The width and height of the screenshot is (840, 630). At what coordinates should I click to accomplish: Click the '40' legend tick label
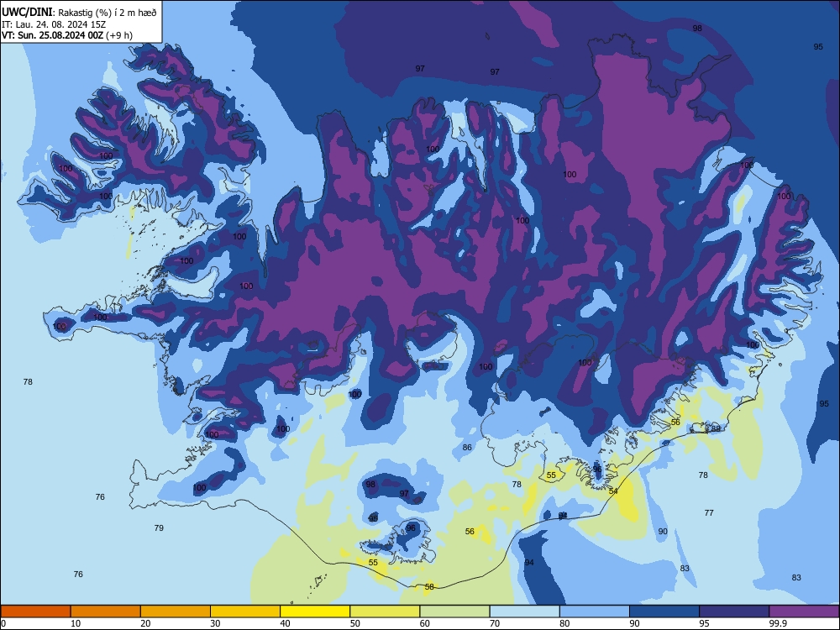click(285, 623)
